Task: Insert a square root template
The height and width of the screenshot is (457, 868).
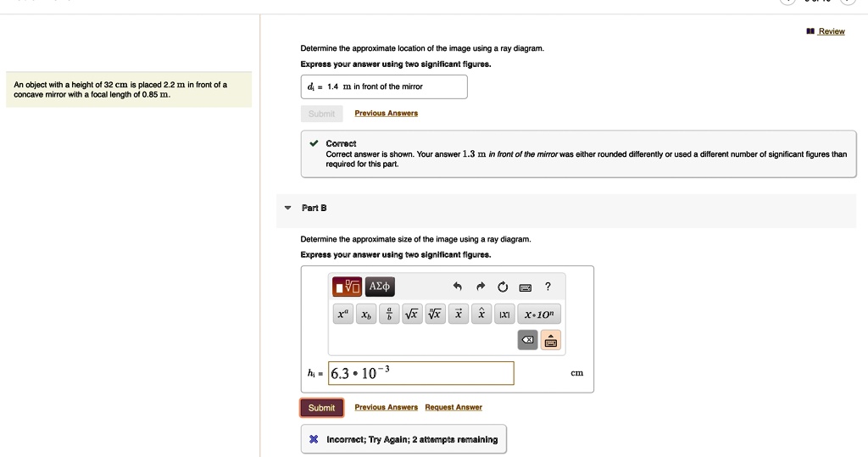Action: click(412, 315)
